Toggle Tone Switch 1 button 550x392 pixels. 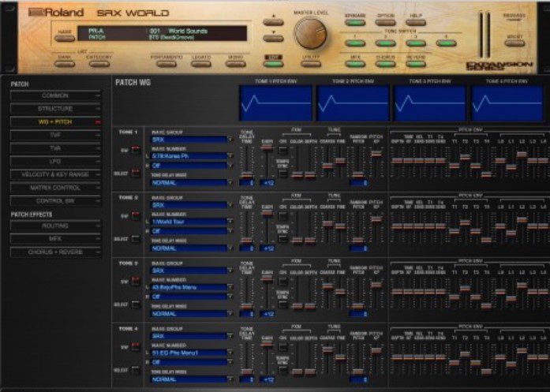click(x=355, y=43)
